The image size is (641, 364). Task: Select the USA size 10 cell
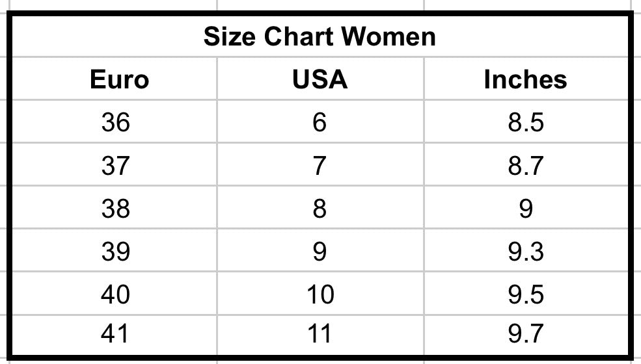point(320,294)
